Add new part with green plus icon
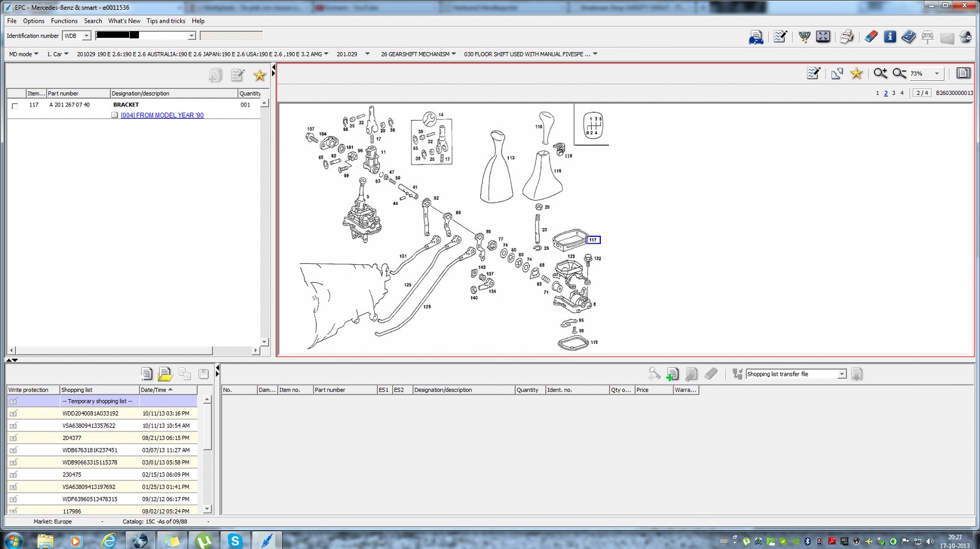 click(x=673, y=374)
